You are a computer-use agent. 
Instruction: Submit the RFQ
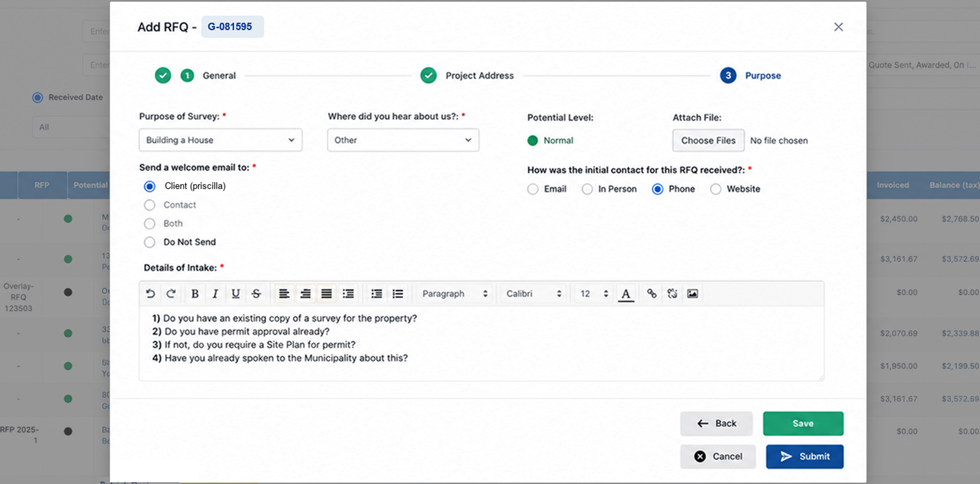point(805,456)
